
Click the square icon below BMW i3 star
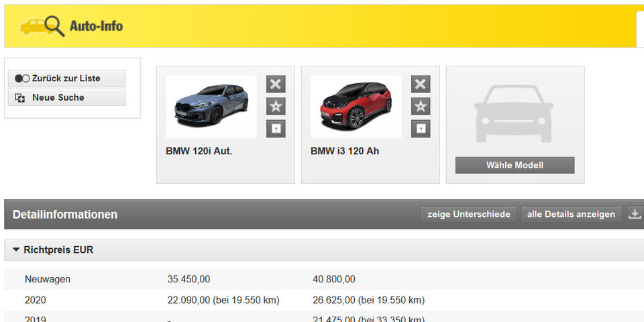[421, 129]
